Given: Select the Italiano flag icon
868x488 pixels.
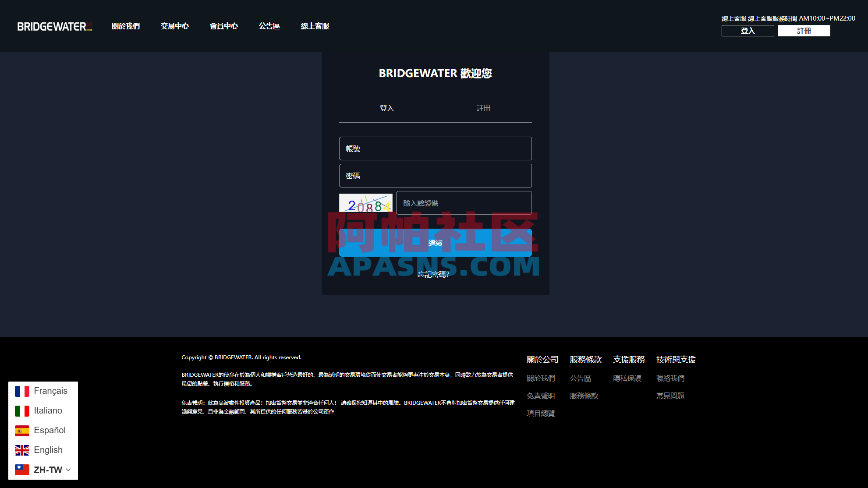Looking at the screenshot, I should [x=22, y=410].
